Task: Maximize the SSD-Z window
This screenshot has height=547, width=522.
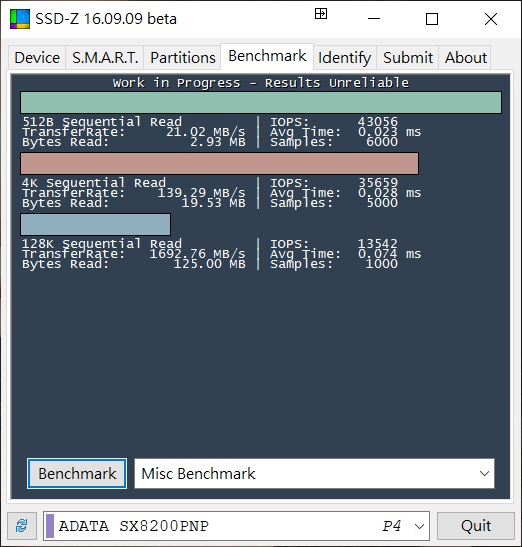Action: [x=432, y=19]
